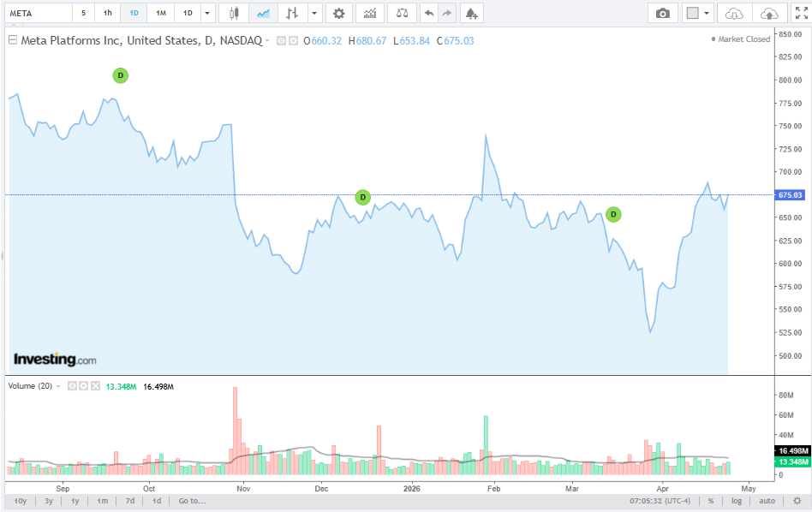
Task: Toggle percentage scale button
Action: point(711,501)
